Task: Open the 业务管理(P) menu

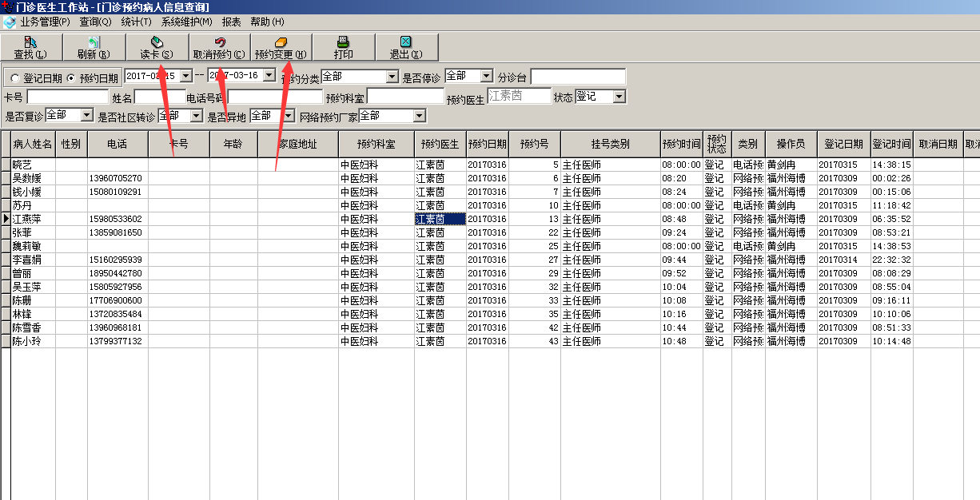Action: coord(46,22)
